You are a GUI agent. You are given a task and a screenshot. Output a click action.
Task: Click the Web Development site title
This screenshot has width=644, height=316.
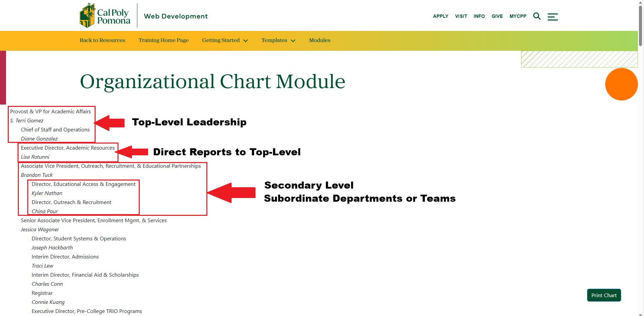coord(176,16)
